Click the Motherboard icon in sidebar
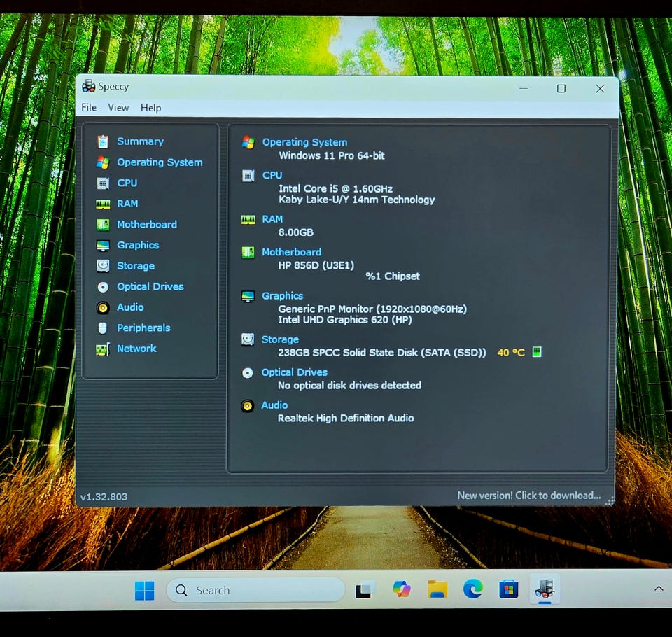Viewport: 672px width, 637px height. tap(103, 225)
